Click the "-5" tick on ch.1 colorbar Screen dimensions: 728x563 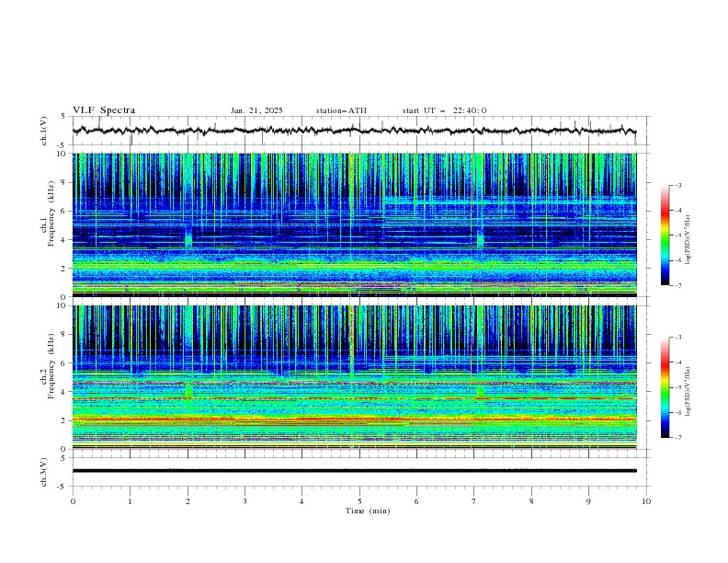click(x=677, y=236)
